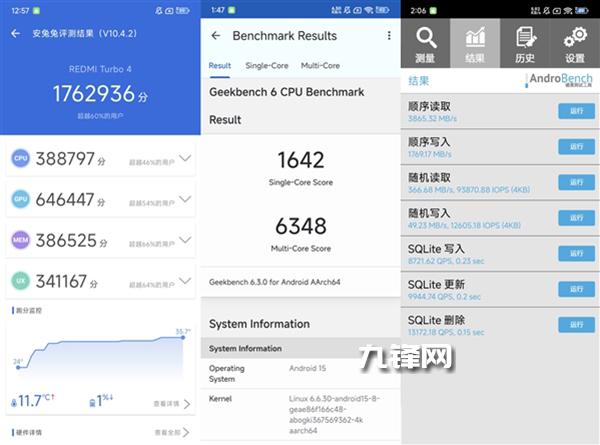This screenshot has width=600, height=445.
Task: Go back from Benchmark Results
Action: [216, 35]
